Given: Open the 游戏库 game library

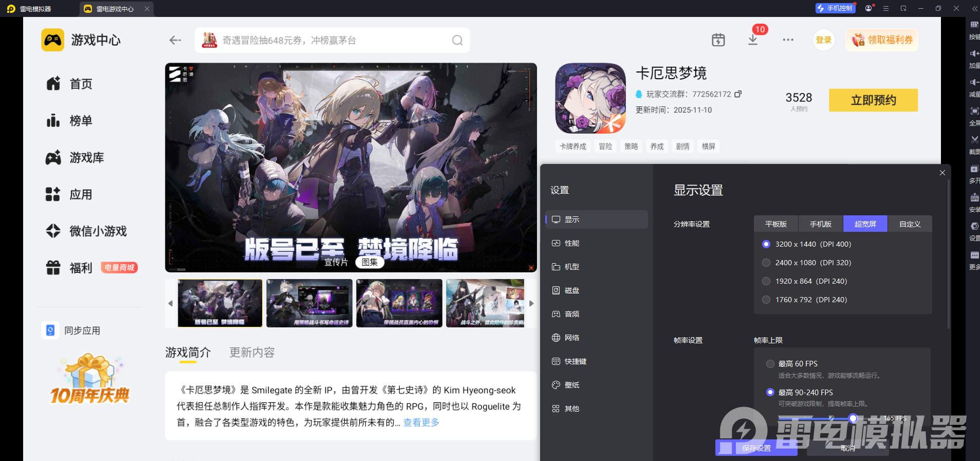Looking at the screenshot, I should pyautogui.click(x=75, y=158).
